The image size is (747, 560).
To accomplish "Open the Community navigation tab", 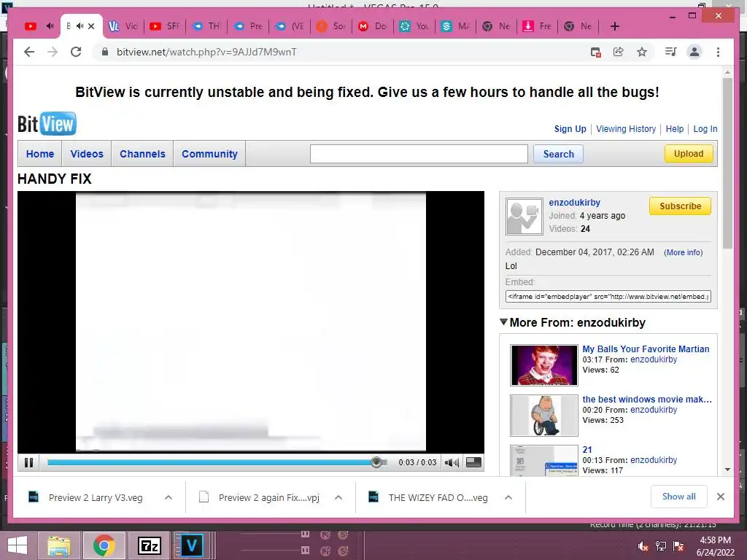I will pos(209,154).
